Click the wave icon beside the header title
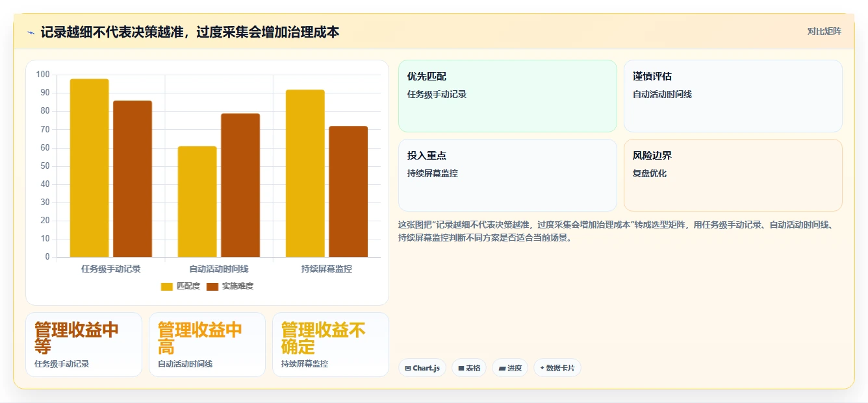The width and height of the screenshot is (868, 403). click(31, 32)
